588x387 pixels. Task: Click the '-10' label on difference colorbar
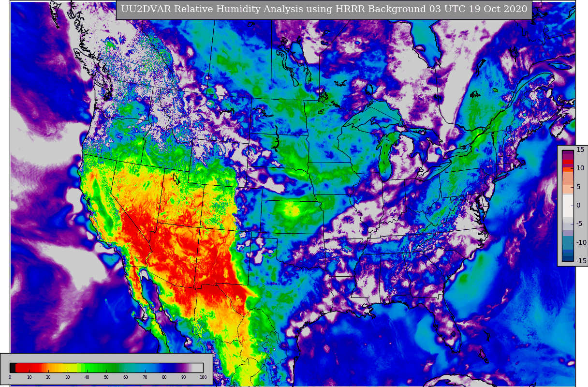coord(581,242)
